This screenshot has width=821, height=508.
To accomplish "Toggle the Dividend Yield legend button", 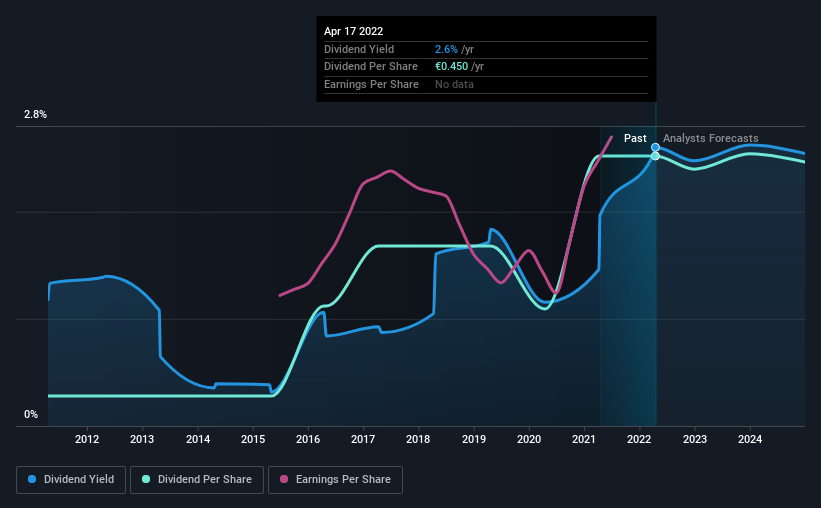I will point(71,480).
